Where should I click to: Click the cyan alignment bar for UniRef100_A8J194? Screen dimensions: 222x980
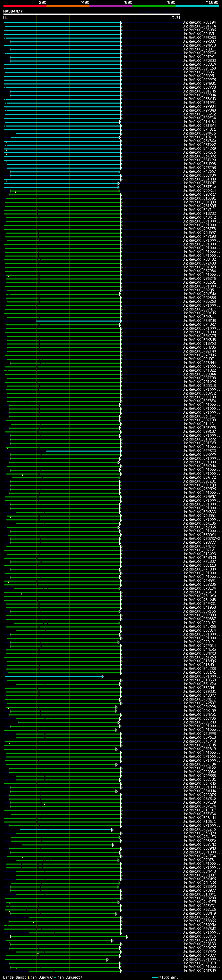[63, 23]
